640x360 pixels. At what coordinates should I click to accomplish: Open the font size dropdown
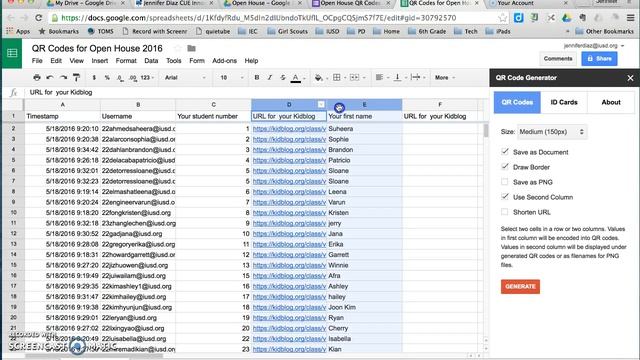(231, 77)
